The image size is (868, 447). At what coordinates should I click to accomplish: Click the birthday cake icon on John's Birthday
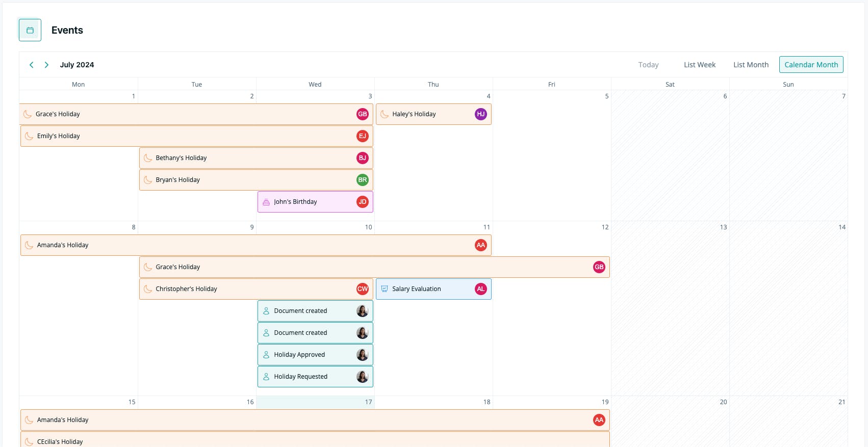[x=266, y=202]
